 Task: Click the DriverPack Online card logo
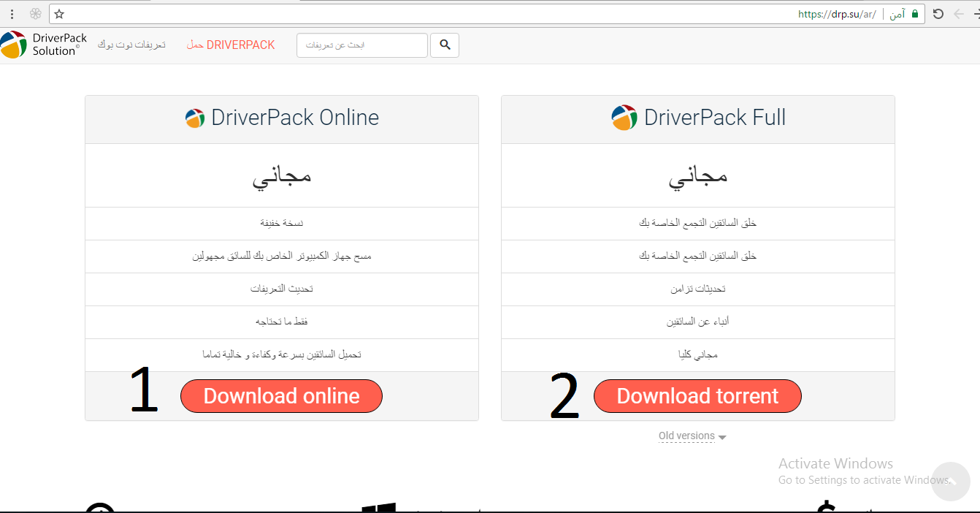[195, 118]
